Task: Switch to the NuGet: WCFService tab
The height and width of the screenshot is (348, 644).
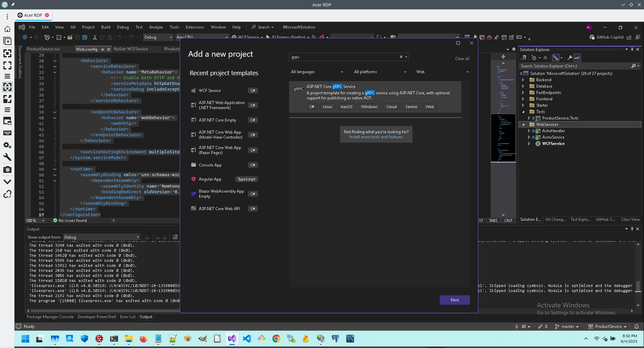Action: pos(131,49)
